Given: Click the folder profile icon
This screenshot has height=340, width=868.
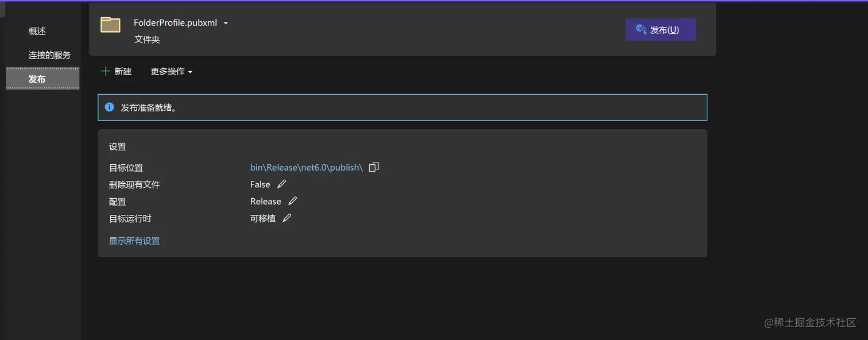Looking at the screenshot, I should click(110, 24).
